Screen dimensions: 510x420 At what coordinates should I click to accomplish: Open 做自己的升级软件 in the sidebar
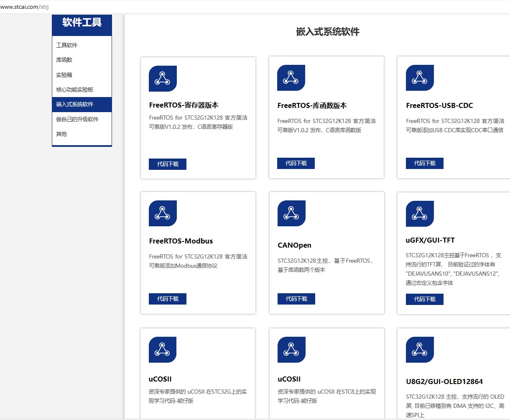[x=82, y=119]
